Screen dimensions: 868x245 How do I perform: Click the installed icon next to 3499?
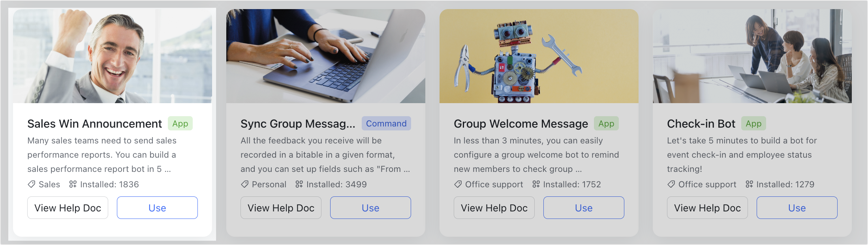299,184
